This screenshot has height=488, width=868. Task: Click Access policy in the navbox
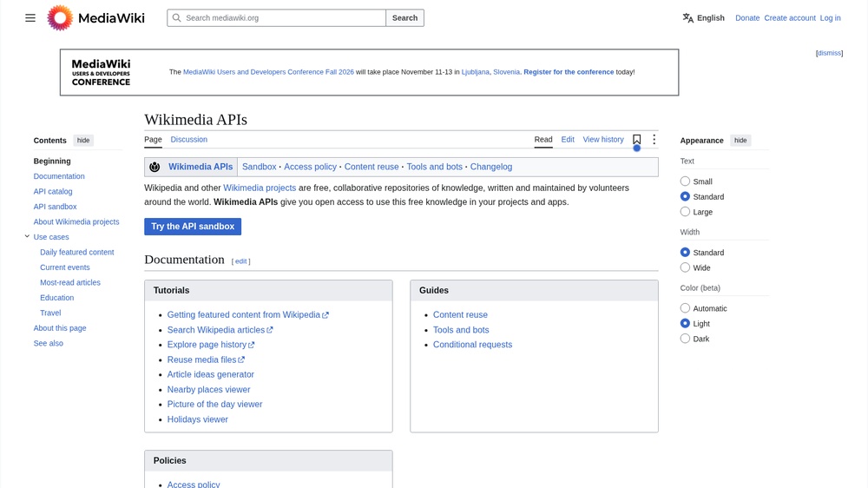pyautogui.click(x=310, y=167)
